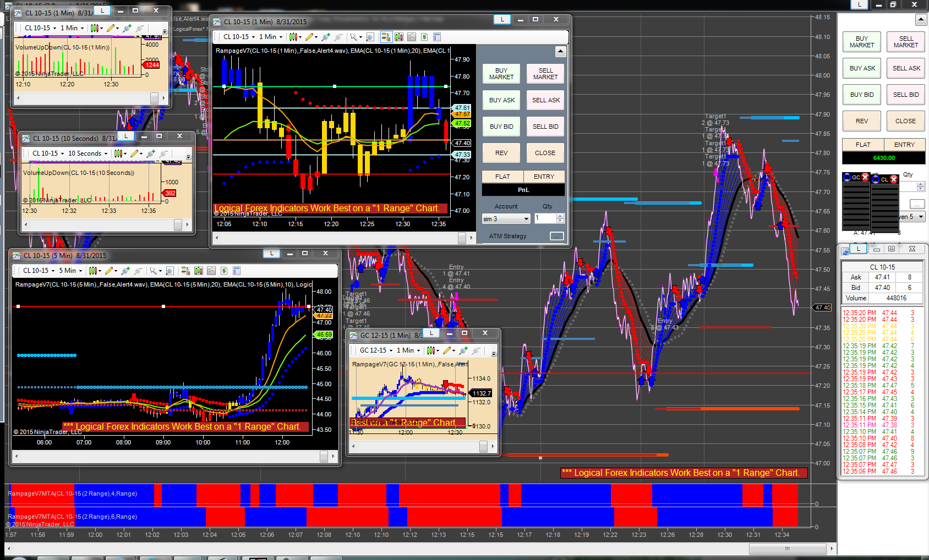Toggle link button L on CL 1 Min chart window
929x560 pixels.
pos(502,19)
